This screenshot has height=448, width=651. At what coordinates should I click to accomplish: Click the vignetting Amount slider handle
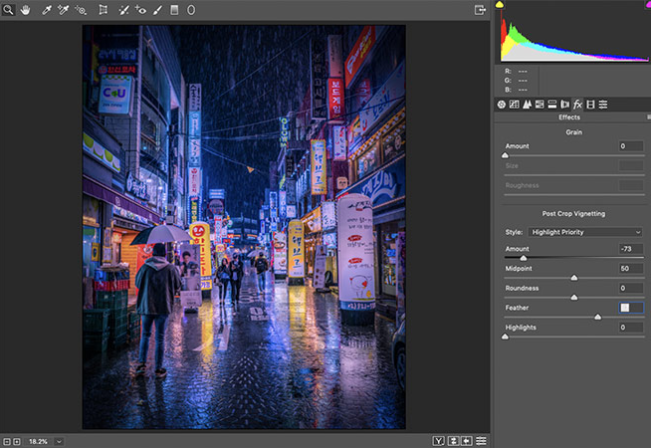click(524, 258)
